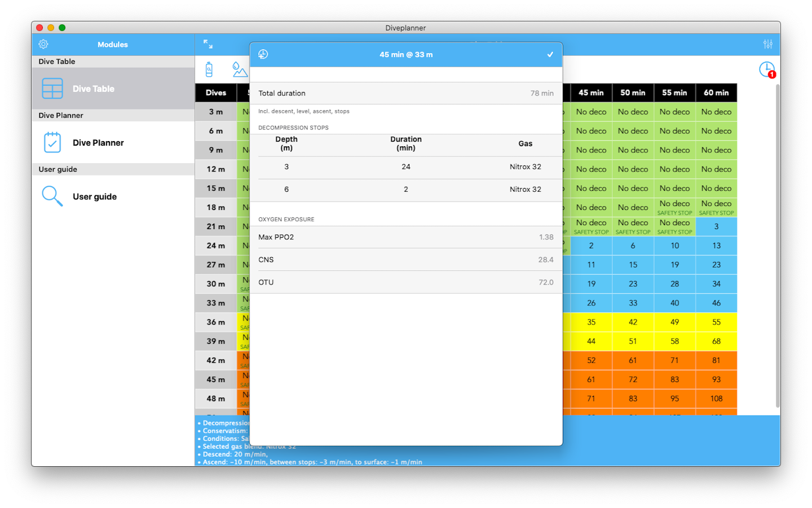Click the 3 m decompression stop row
Viewport: 812px width, 508px height.
pyautogui.click(x=406, y=167)
